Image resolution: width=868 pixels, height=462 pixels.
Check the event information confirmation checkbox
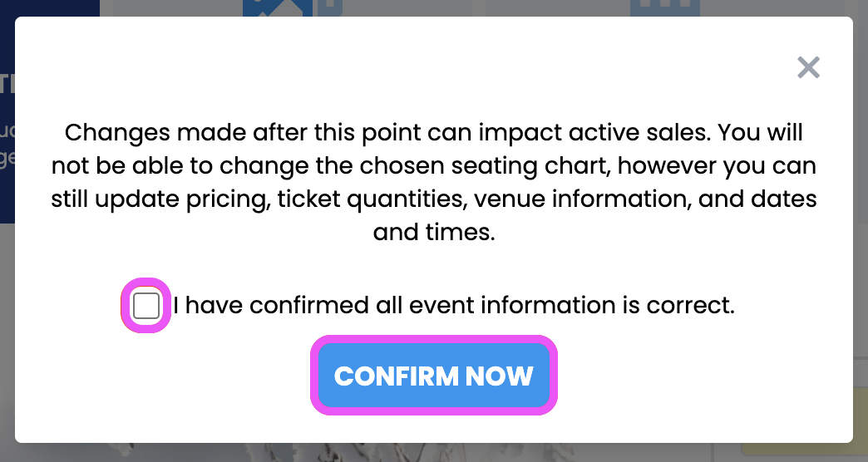(146, 306)
